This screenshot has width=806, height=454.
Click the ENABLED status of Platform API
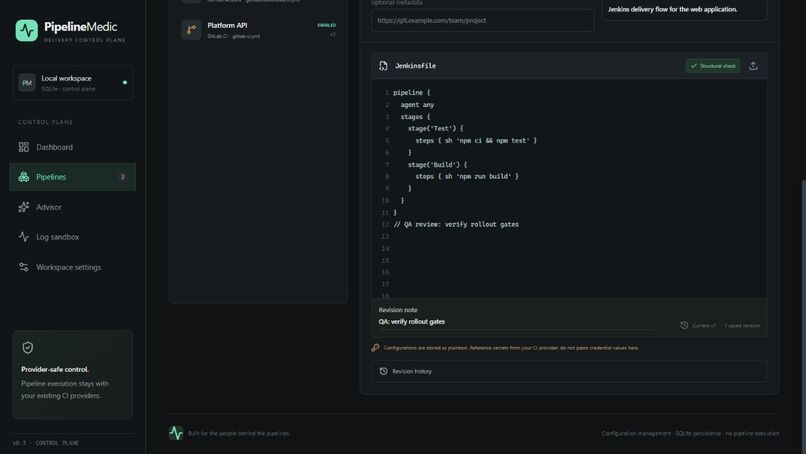(326, 25)
